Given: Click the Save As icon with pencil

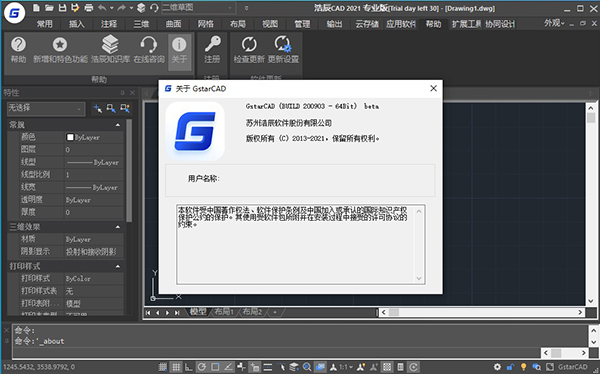Looking at the screenshot, I should click(75, 8).
